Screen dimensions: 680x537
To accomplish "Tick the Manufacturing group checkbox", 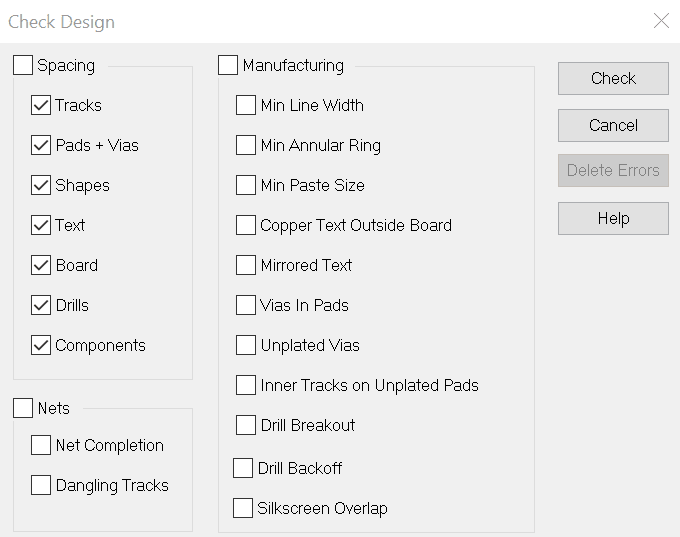I will (228, 66).
